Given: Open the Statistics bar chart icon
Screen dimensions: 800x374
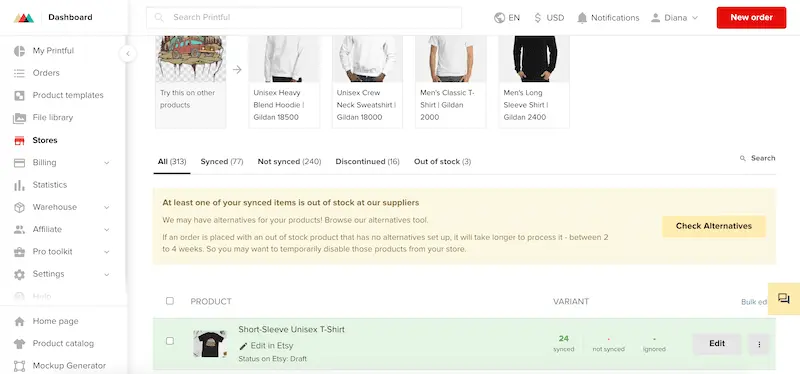Looking at the screenshot, I should click(x=19, y=185).
